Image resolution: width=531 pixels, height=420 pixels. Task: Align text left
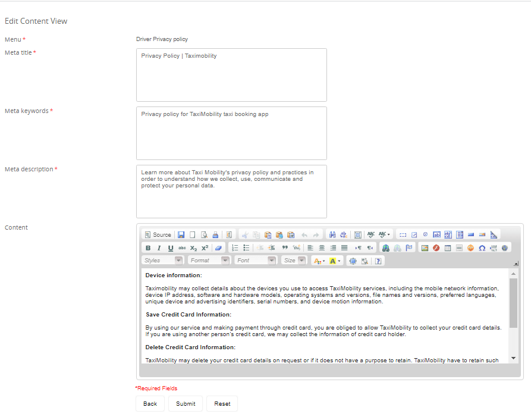click(x=310, y=248)
